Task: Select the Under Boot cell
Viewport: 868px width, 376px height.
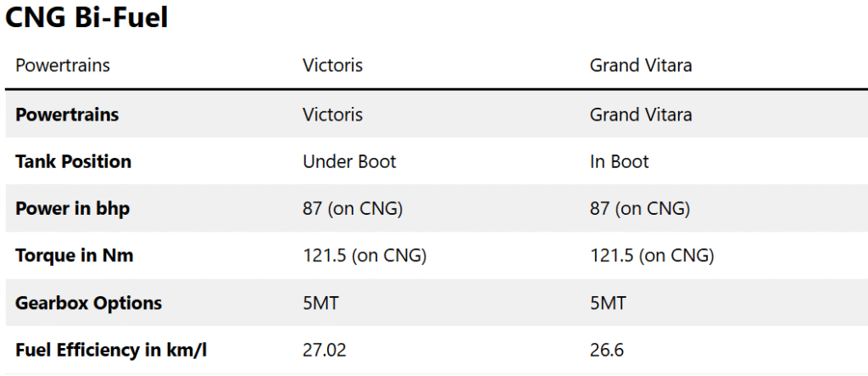Action: [349, 162]
